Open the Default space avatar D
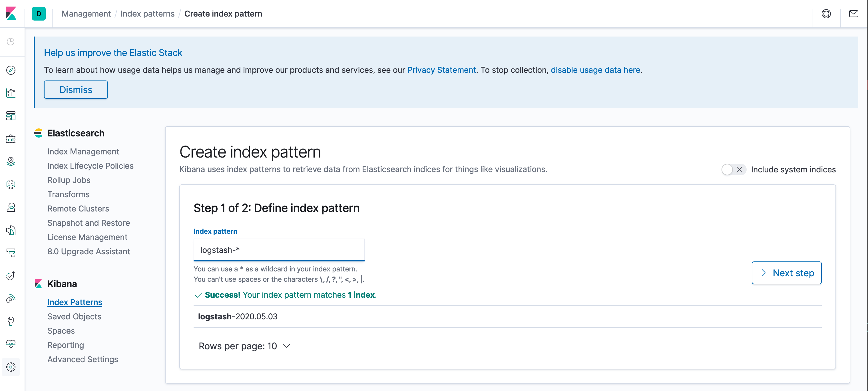The width and height of the screenshot is (868, 391). pyautogui.click(x=39, y=14)
